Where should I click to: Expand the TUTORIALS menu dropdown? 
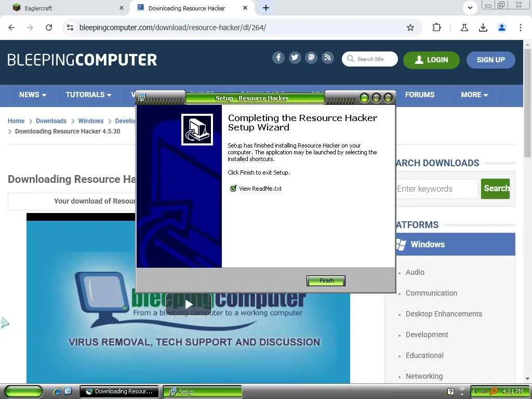88,95
